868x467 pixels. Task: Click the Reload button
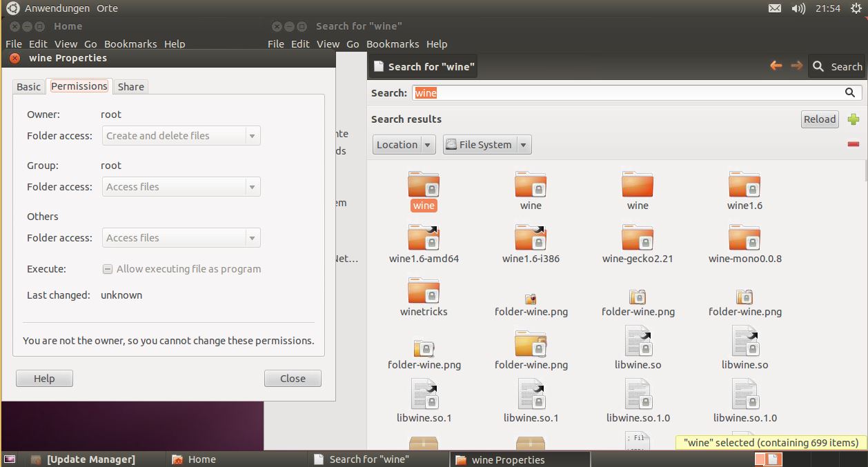point(820,119)
